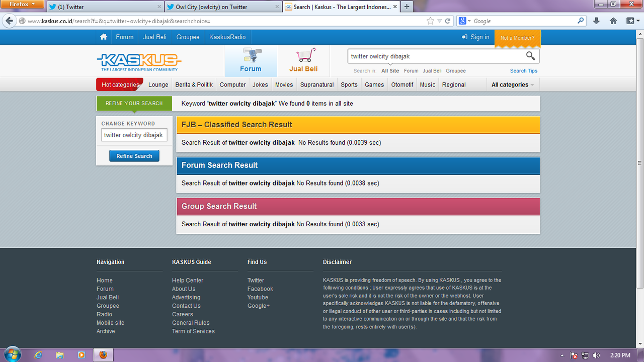
Task: Launch Internet Explorer from the taskbar
Action: [38, 355]
